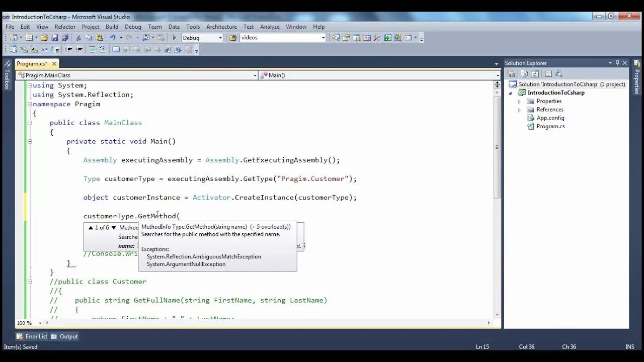Viewport: 644px width, 362px height.
Task: Click the Toggle Bookmark icon in text editor toolbar
Action: (116, 49)
